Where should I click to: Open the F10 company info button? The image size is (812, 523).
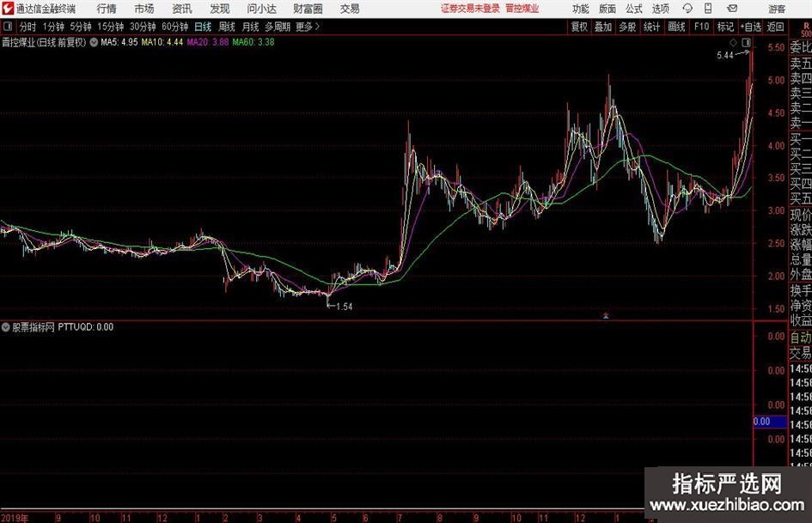(x=701, y=27)
